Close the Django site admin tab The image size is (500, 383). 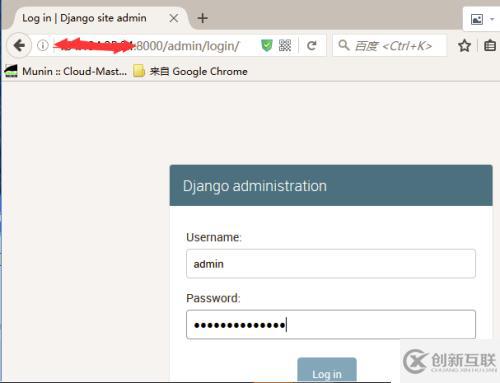coord(174,18)
